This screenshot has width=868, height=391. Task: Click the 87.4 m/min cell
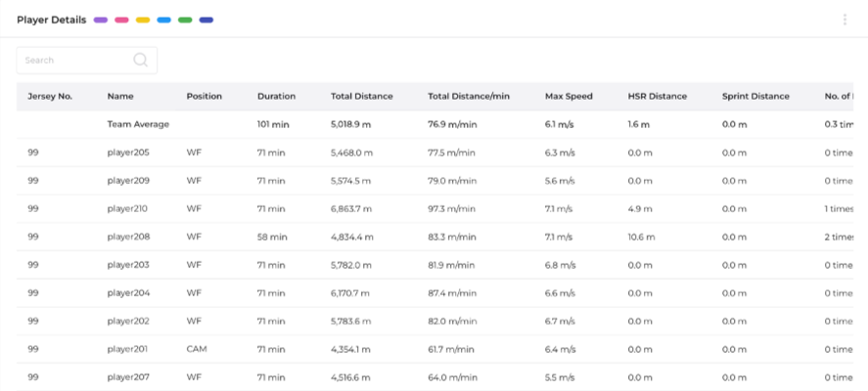coord(452,293)
